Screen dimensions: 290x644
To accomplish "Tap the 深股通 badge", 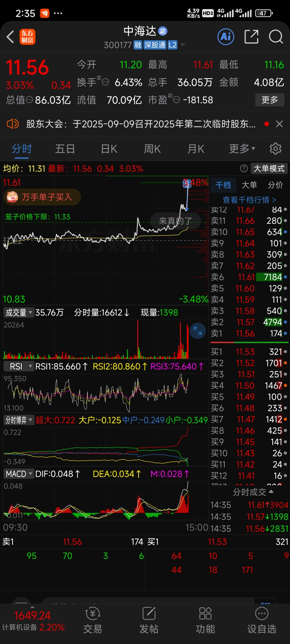I will pyautogui.click(x=155, y=45).
